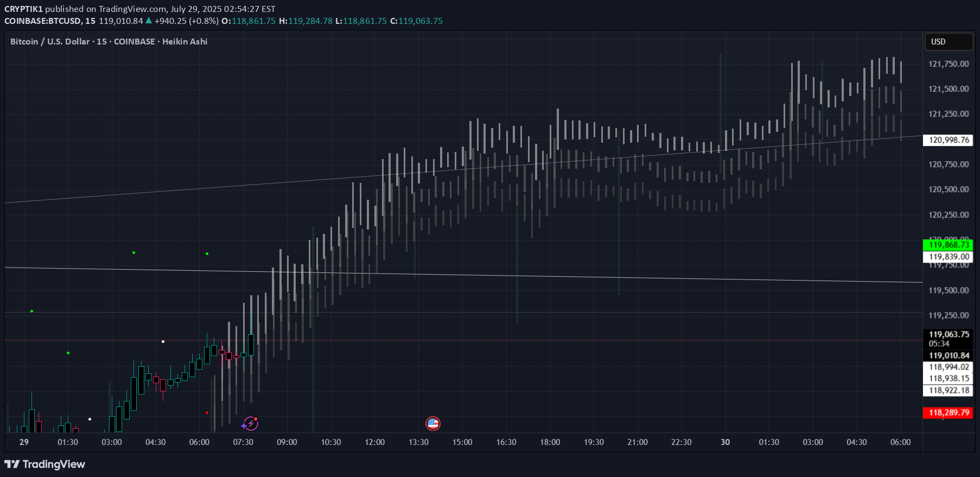Click the purple lightning event icon
Screen dimensions: 980x477
pyautogui.click(x=250, y=423)
